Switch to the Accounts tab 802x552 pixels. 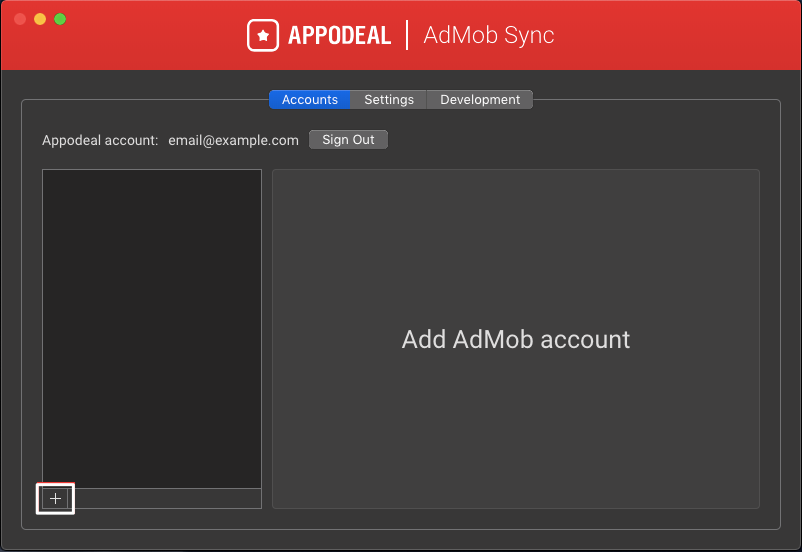[x=310, y=100]
